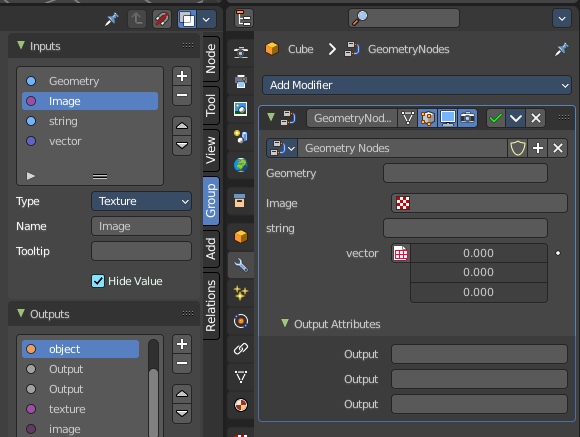The height and width of the screenshot is (437, 580).
Task: Toggle the node overlay button
Action: click(187, 19)
